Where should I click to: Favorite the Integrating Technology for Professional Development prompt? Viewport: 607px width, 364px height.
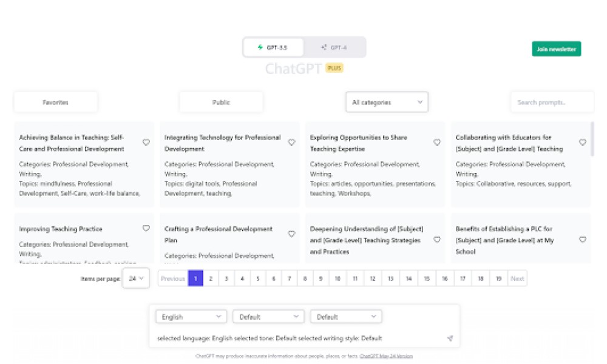tap(291, 143)
